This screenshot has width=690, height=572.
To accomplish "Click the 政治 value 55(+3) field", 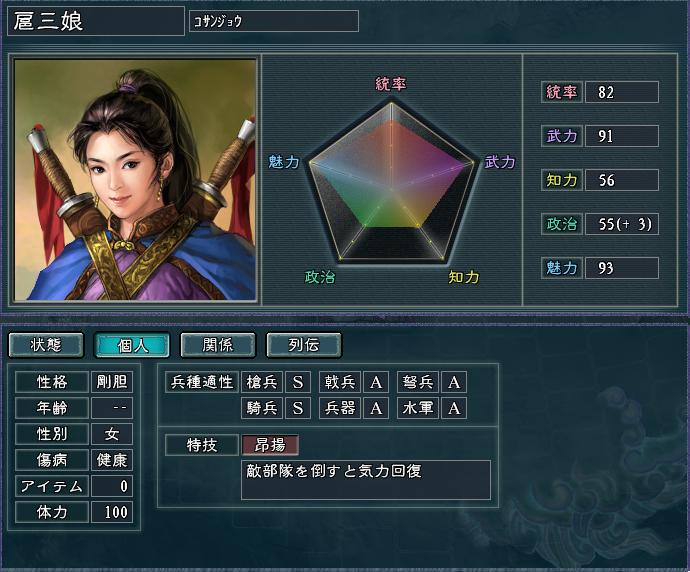I will point(622,224).
